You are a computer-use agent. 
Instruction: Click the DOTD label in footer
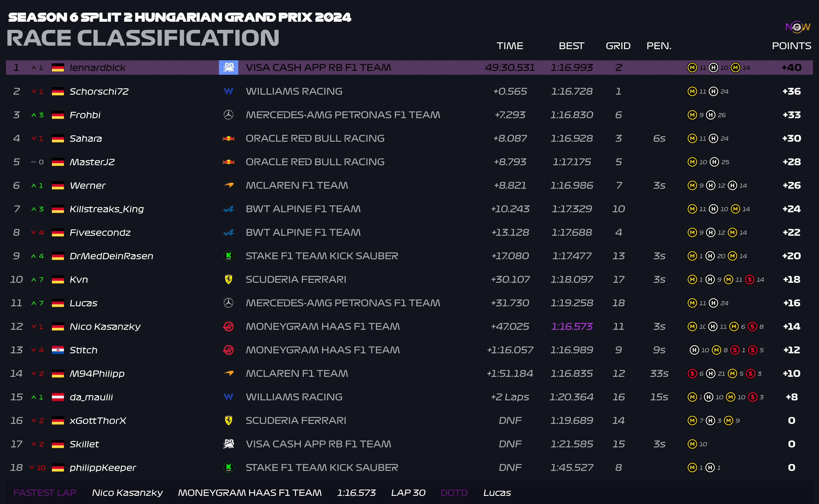(454, 493)
